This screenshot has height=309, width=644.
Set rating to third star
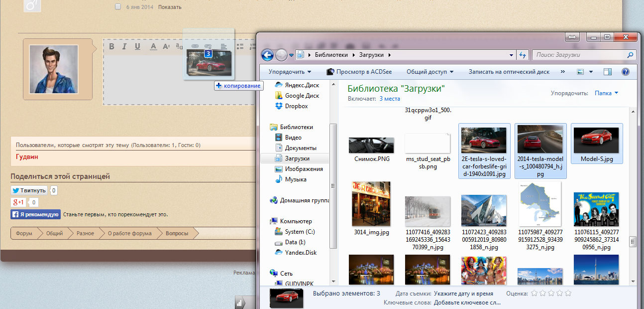click(x=551, y=294)
